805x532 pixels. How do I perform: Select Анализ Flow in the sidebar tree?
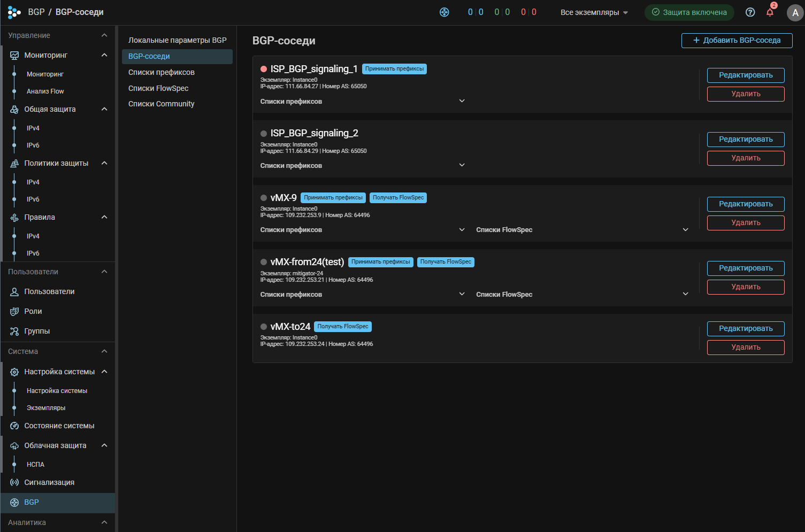pos(45,91)
